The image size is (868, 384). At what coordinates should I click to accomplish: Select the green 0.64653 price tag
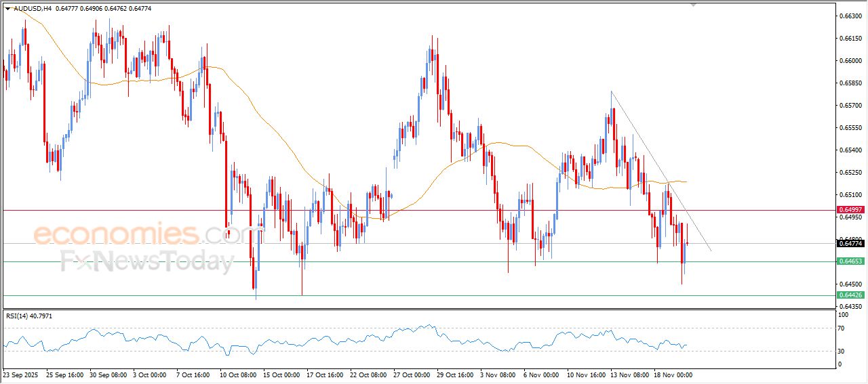(x=850, y=261)
